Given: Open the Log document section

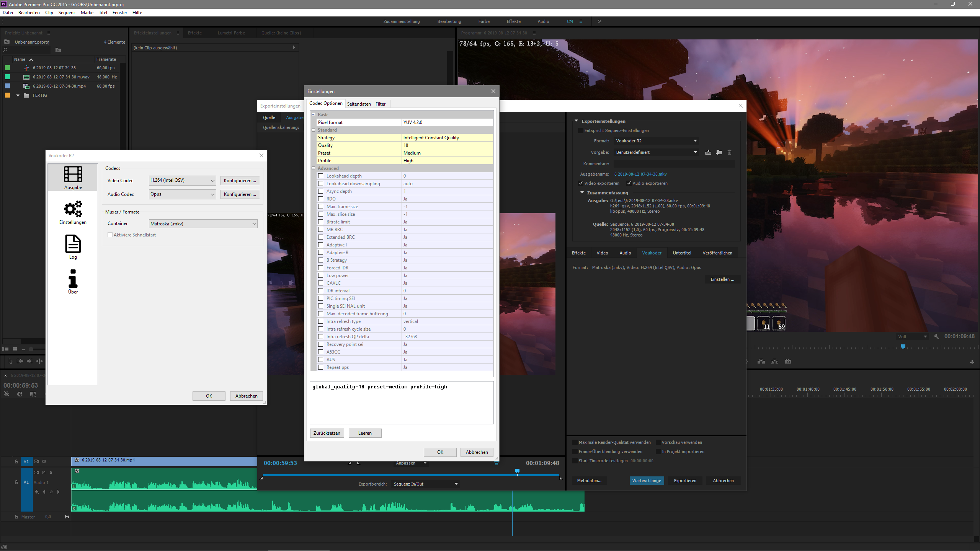Looking at the screenshot, I should point(73,247).
